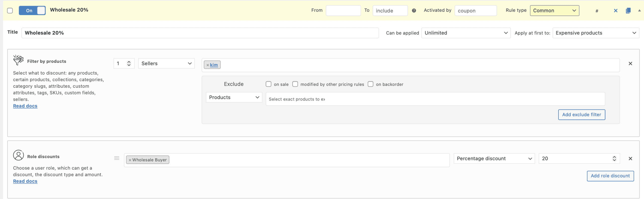This screenshot has height=199, width=644.
Task: Check the rule selection checkbox
Action: click(x=10, y=11)
